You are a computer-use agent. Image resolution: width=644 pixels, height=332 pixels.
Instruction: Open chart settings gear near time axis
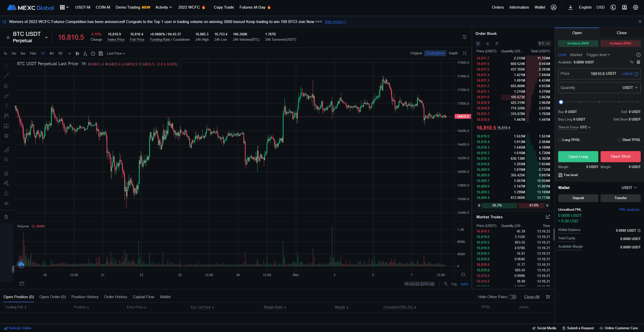click(x=463, y=275)
